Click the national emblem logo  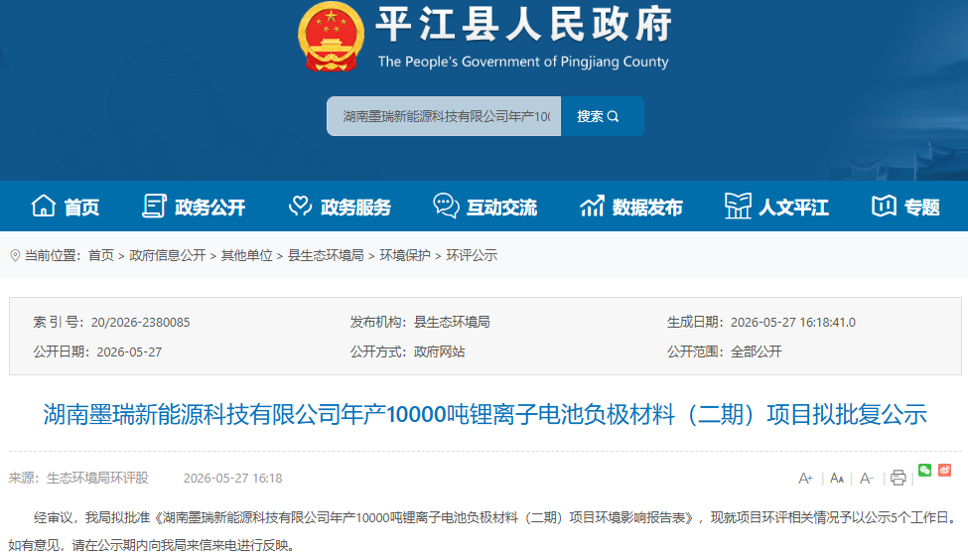(331, 37)
